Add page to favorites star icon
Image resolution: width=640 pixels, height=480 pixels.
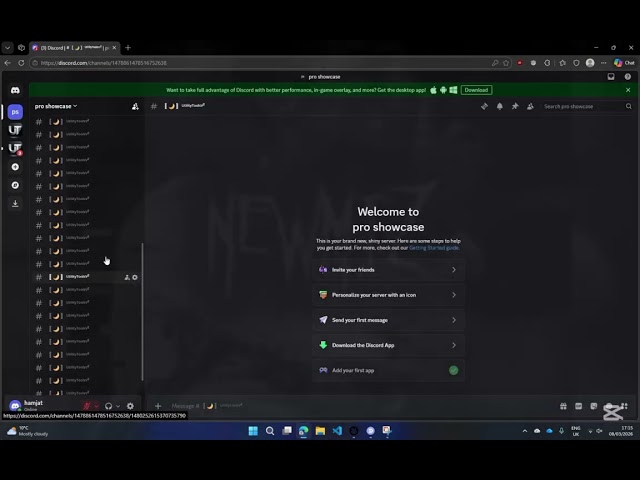[x=506, y=63]
